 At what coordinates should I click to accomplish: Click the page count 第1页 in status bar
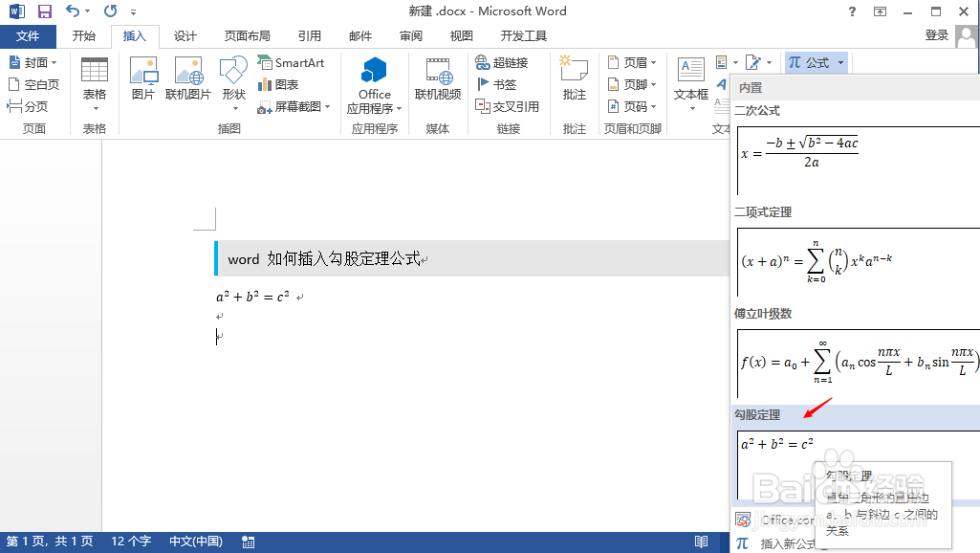click(x=50, y=542)
